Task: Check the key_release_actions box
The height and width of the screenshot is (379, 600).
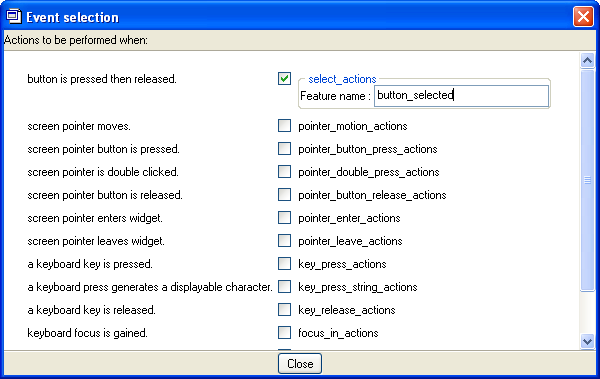Action: (284, 309)
